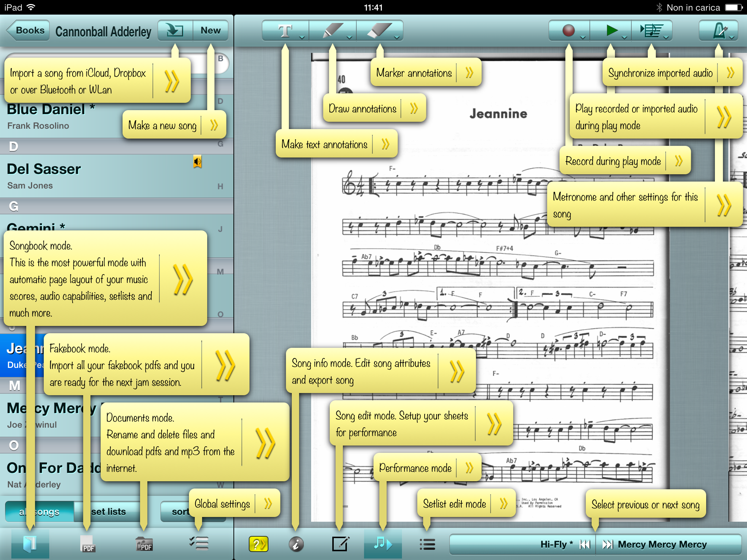This screenshot has height=560, width=747.
Task: Open more on Record during play mode tip
Action: pos(678,161)
